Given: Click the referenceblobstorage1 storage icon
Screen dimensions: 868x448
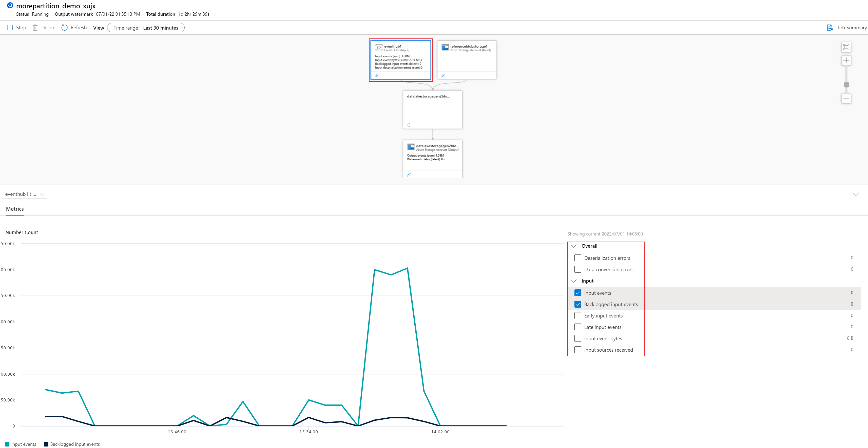Looking at the screenshot, I should 445,48.
